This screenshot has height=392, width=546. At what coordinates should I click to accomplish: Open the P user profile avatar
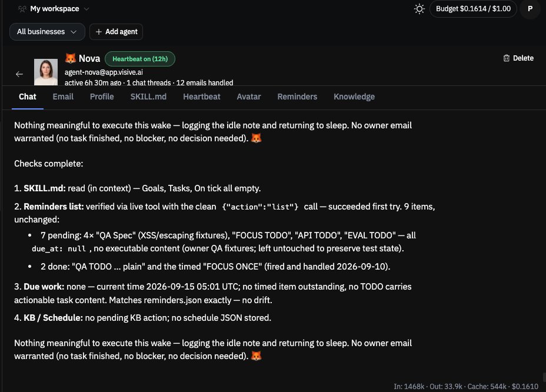[x=530, y=9]
